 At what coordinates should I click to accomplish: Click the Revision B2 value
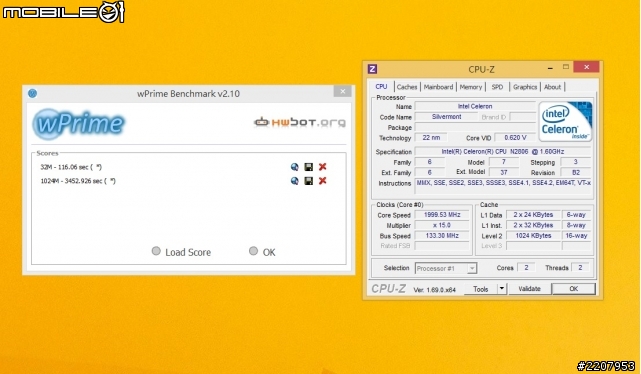[576, 172]
